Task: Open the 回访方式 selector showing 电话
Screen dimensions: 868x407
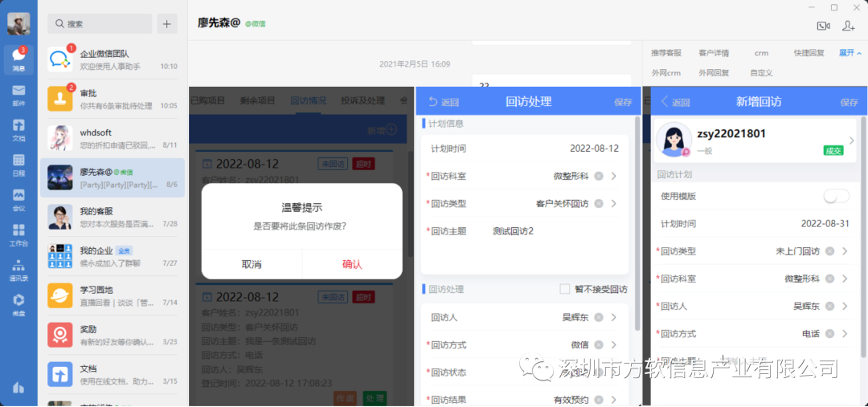Action: click(845, 333)
